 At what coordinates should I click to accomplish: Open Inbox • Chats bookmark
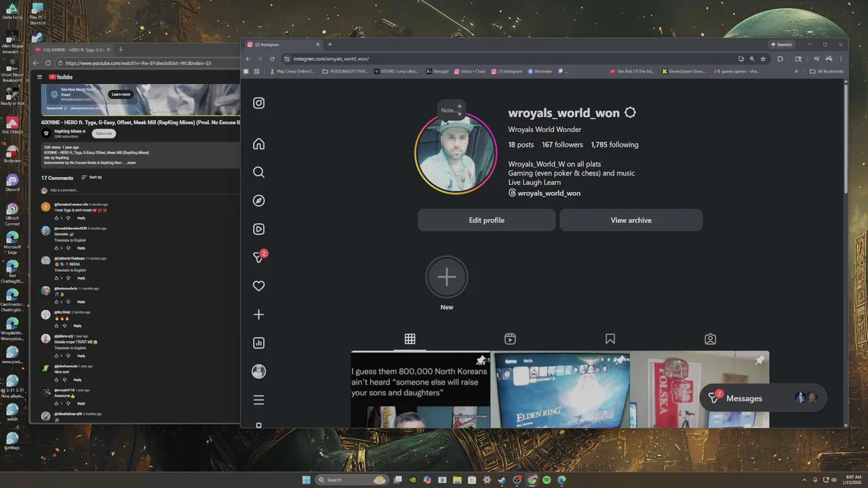470,71
